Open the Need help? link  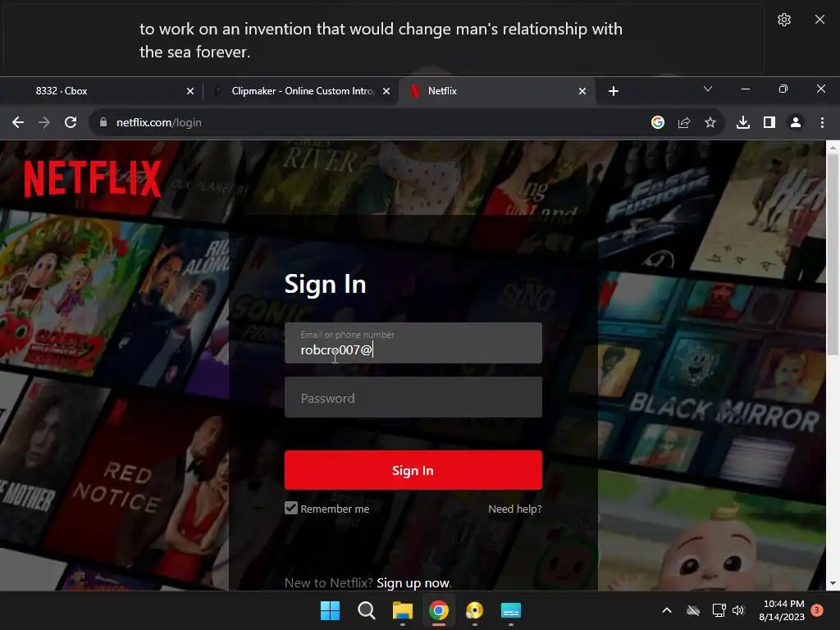click(515, 509)
